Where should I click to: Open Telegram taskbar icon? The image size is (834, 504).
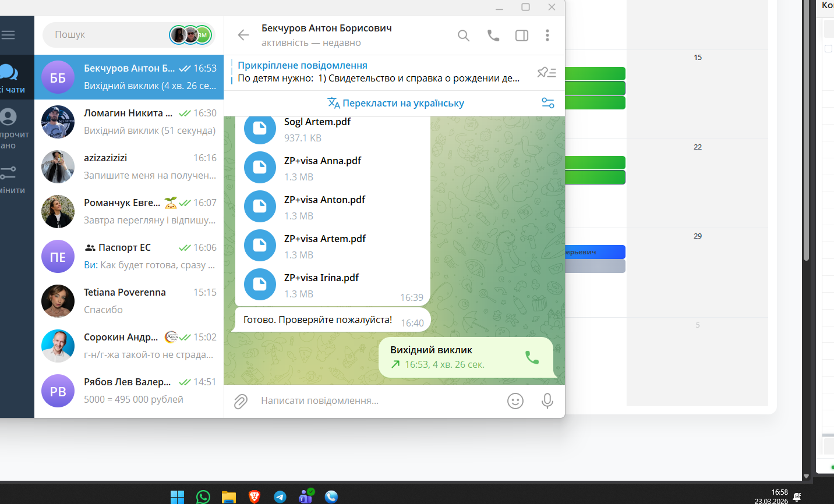pos(280,496)
